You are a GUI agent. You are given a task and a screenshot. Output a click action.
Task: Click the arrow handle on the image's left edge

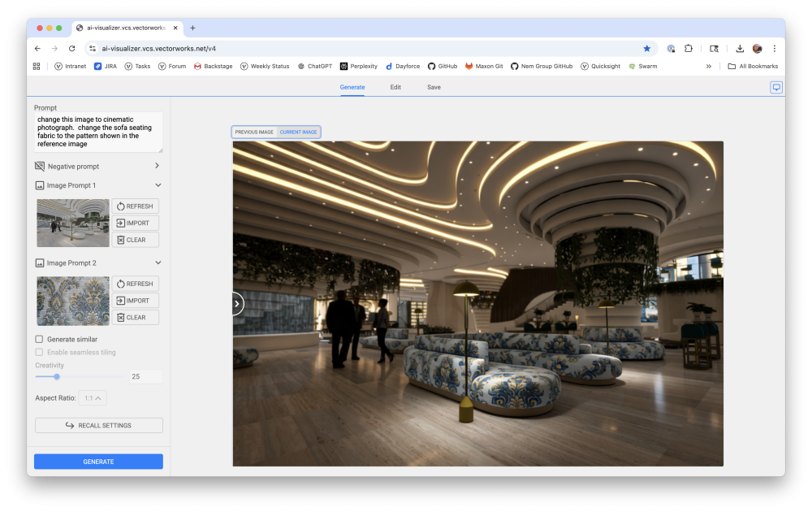(236, 303)
